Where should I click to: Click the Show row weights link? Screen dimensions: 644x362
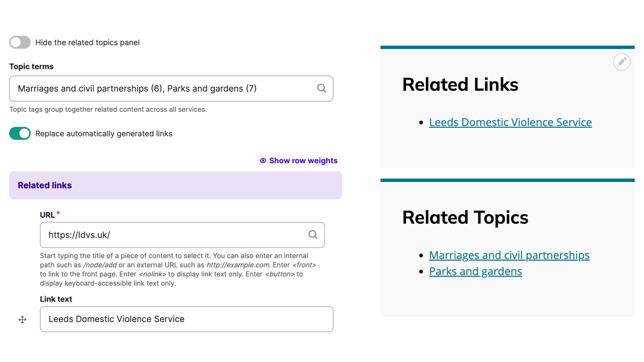coord(303,161)
